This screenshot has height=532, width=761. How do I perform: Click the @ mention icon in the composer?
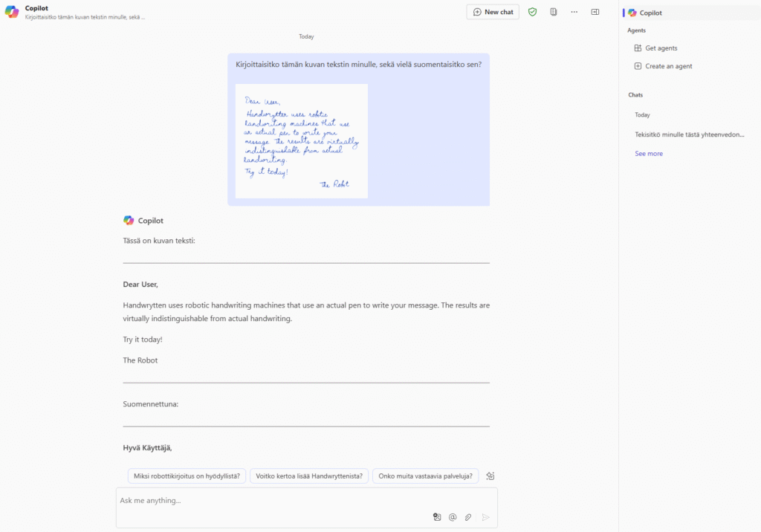[x=453, y=517]
